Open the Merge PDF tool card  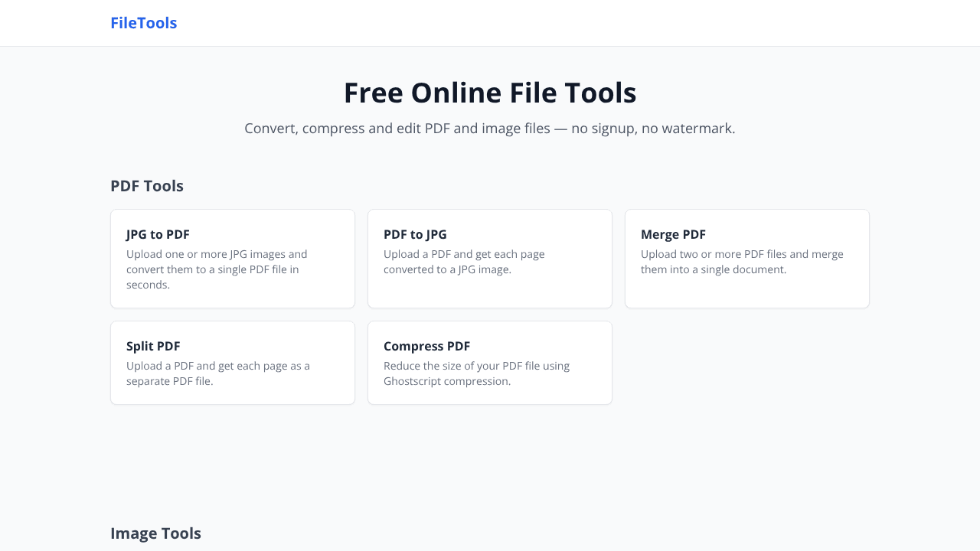(x=747, y=259)
